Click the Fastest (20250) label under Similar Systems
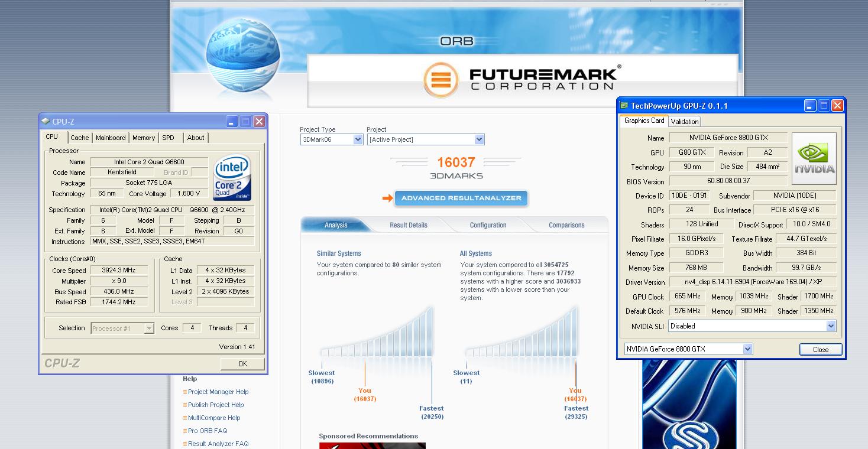 [432, 412]
